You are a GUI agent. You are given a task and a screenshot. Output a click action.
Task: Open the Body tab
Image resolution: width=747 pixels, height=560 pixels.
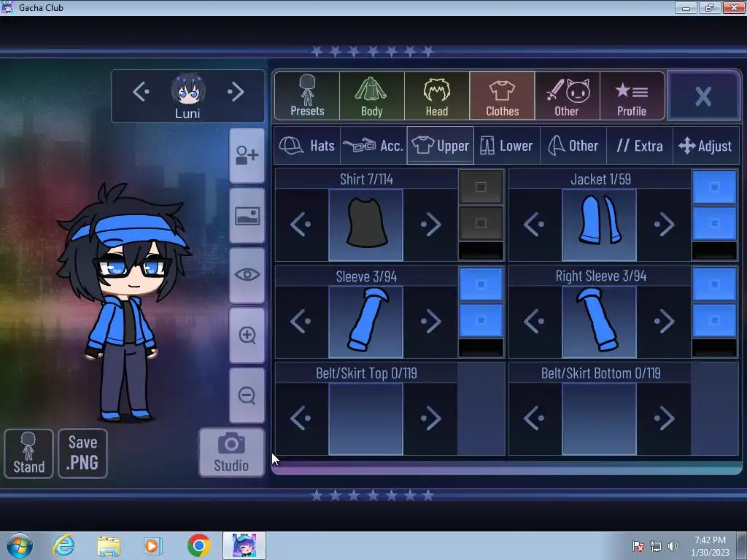[x=372, y=96]
